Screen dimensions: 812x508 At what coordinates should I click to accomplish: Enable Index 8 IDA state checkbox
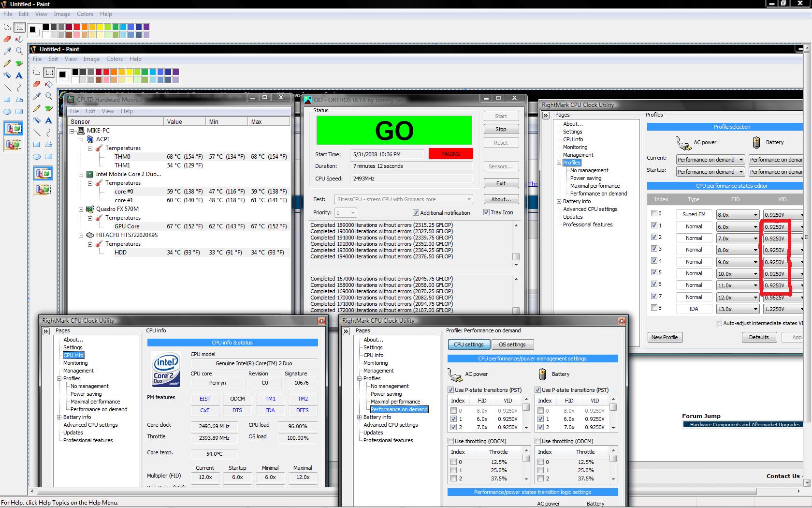click(654, 308)
